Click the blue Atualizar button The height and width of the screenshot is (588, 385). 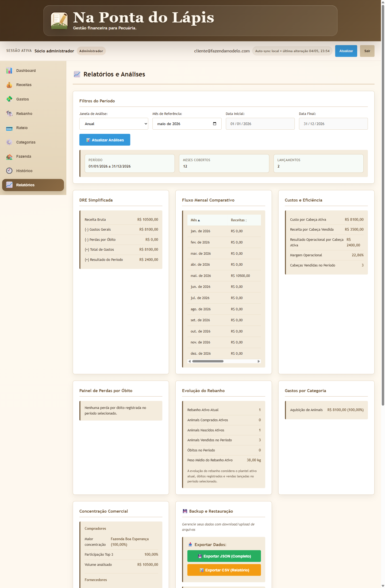click(346, 51)
